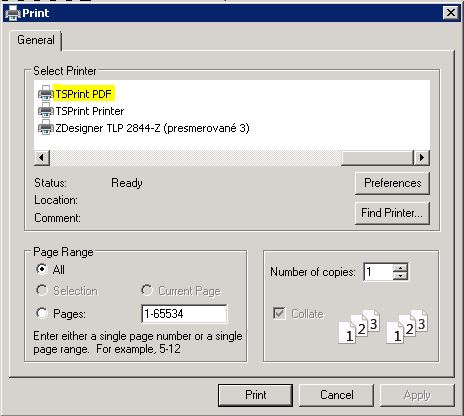464x416 pixels.
Task: Choose the ZDesigner TLP 2844-Z printer icon
Action: pyautogui.click(x=46, y=127)
